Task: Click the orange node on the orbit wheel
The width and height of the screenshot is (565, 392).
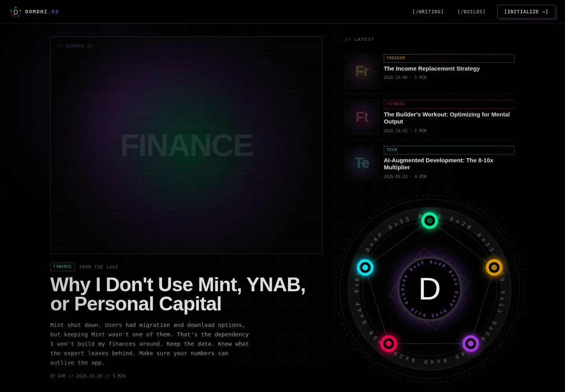Action: tap(494, 268)
